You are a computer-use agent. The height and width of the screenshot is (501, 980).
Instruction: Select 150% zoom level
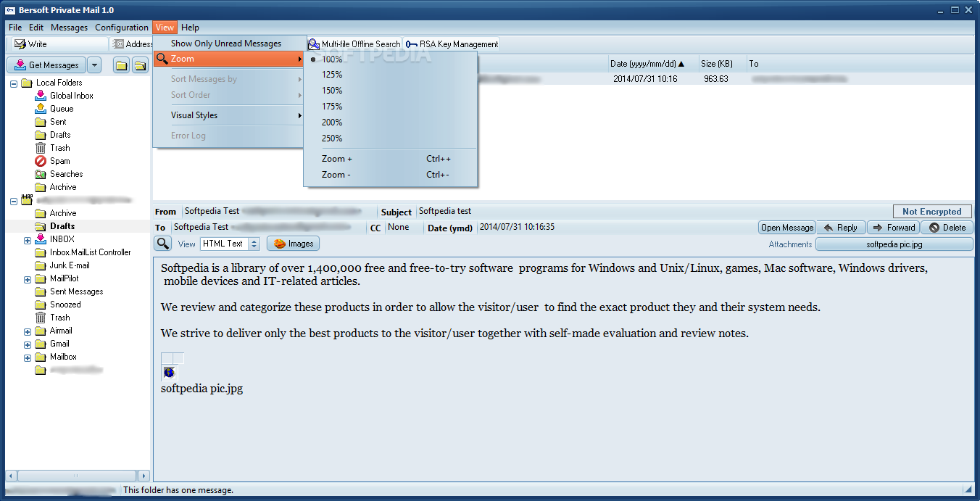tap(391, 91)
